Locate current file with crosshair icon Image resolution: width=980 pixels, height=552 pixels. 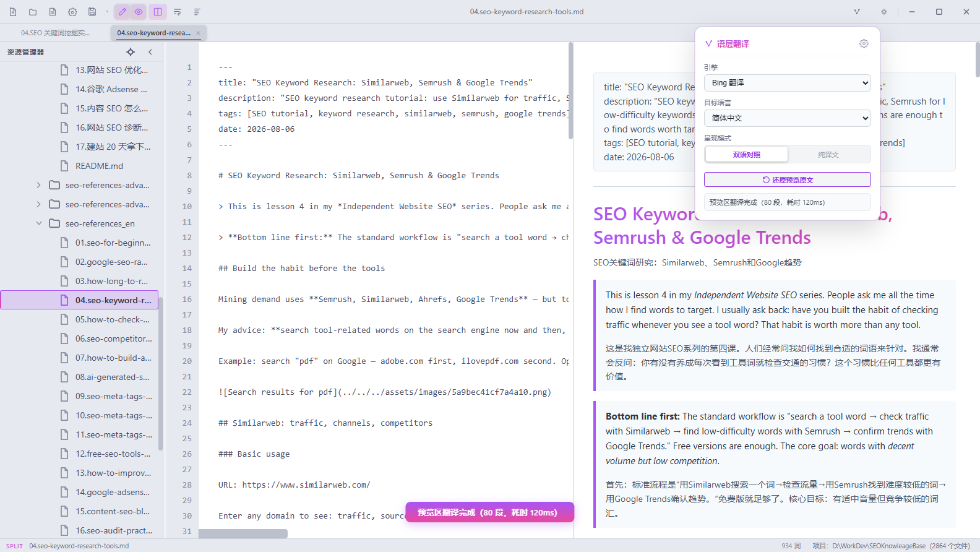[x=131, y=52]
